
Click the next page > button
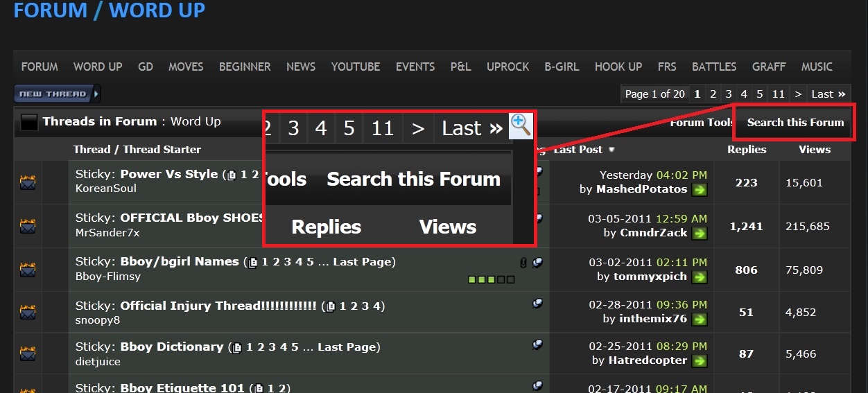[798, 94]
